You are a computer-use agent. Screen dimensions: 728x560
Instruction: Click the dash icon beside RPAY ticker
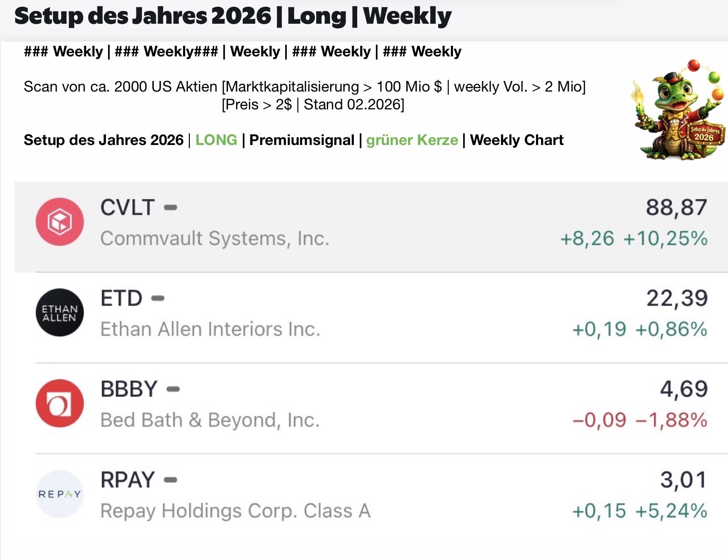click(x=170, y=479)
